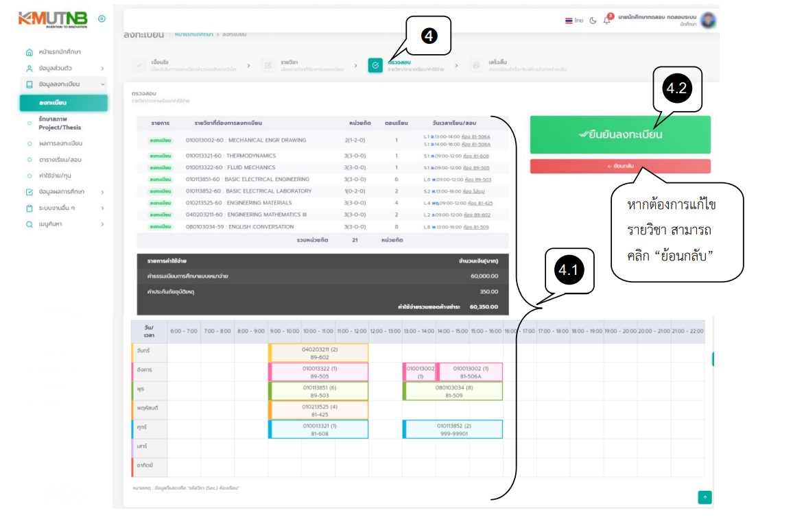
Task: Click the KMUTNB logo
Action: [52, 19]
